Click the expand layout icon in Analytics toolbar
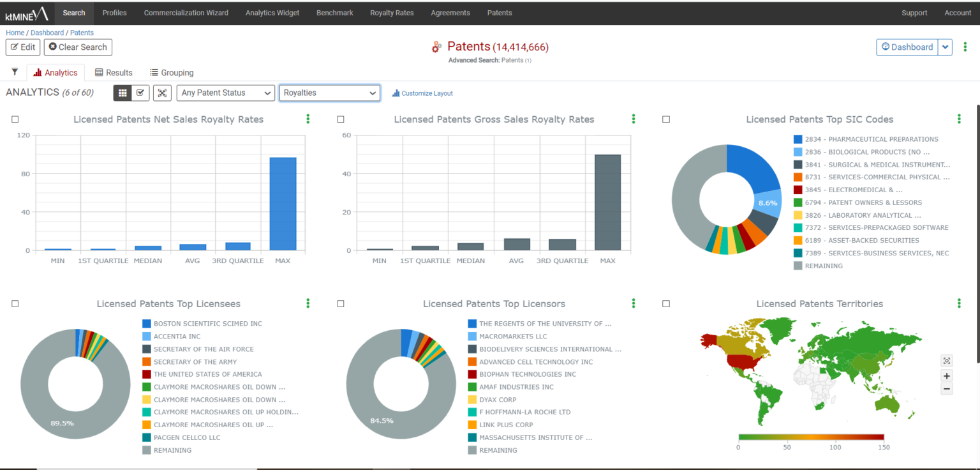Screen dimensions: 980x470 162,93
